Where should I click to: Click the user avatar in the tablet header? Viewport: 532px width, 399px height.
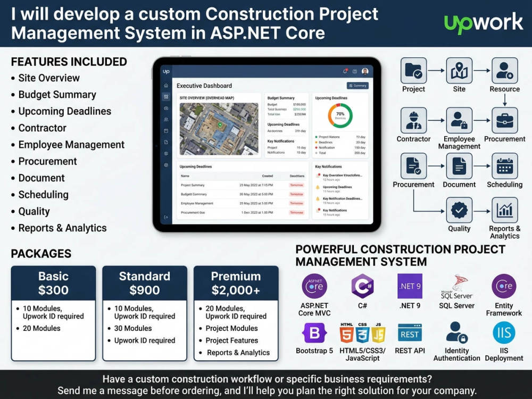coord(365,71)
